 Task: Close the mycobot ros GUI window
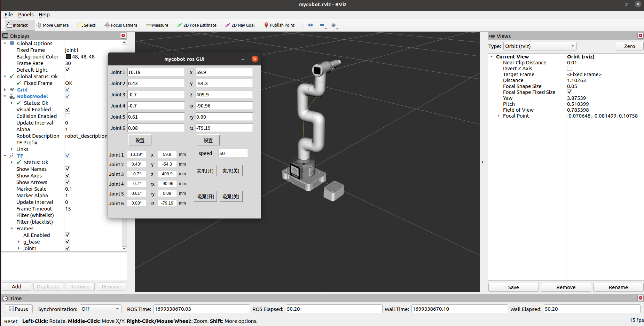tap(255, 59)
